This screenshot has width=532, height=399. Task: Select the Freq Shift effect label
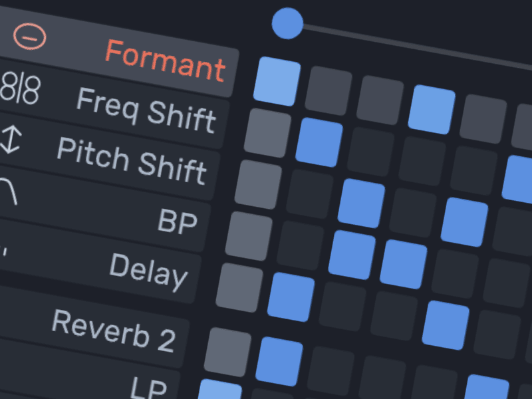point(146,109)
